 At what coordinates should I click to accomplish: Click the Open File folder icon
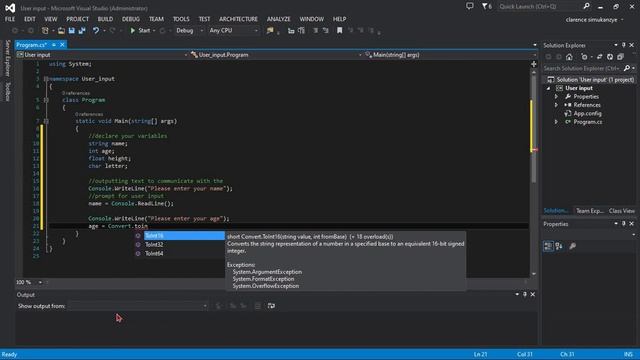61,31
